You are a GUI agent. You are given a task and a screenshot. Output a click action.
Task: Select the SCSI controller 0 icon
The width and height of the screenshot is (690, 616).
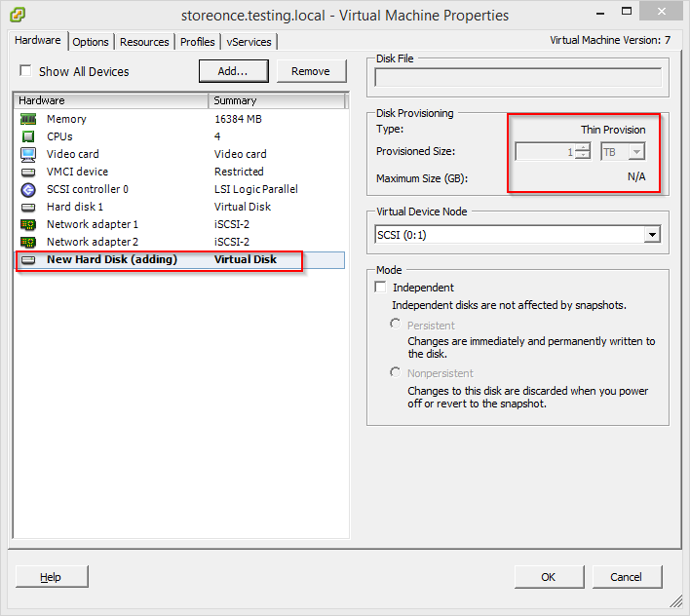point(28,189)
